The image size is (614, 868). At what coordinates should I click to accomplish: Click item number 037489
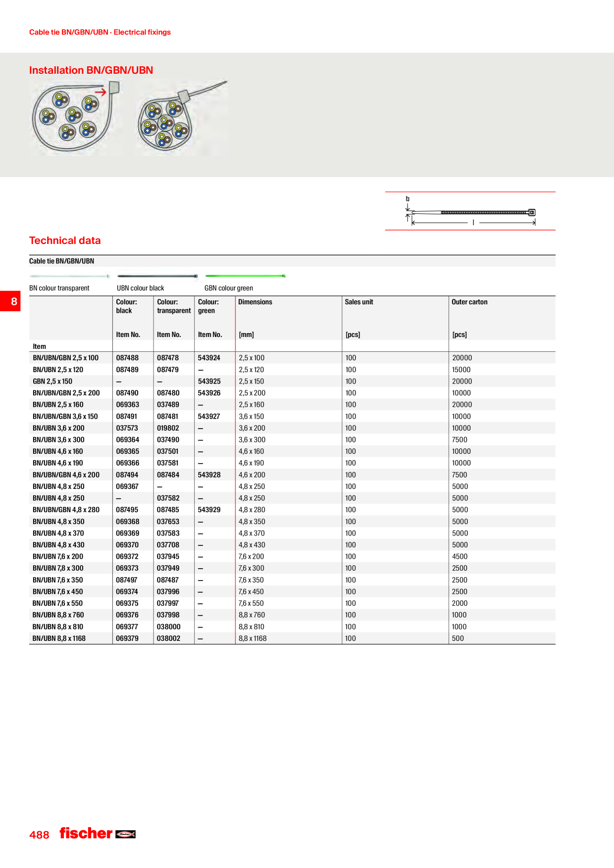pyautogui.click(x=168, y=405)
